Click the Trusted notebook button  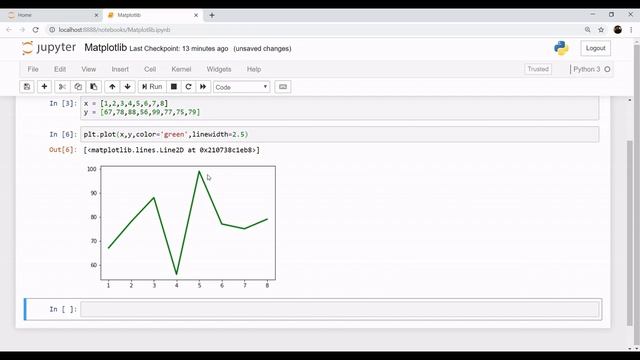(538, 69)
